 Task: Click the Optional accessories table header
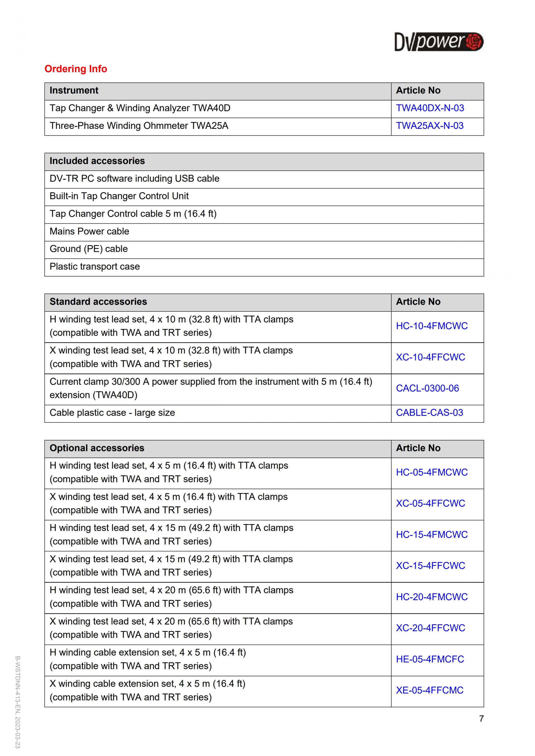(97, 448)
